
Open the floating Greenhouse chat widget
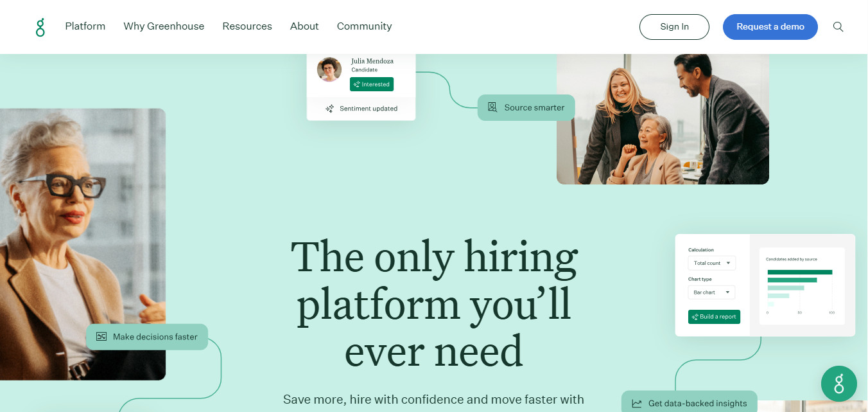[x=838, y=384]
